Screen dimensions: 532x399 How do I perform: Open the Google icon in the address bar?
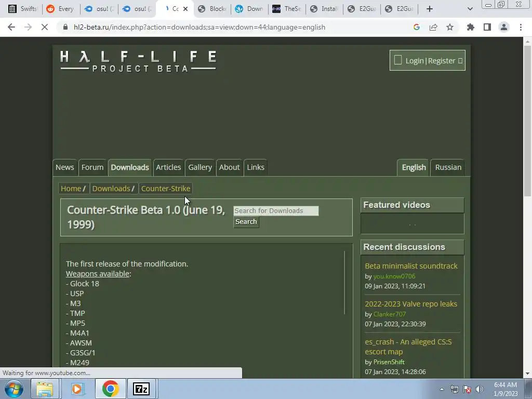click(417, 27)
